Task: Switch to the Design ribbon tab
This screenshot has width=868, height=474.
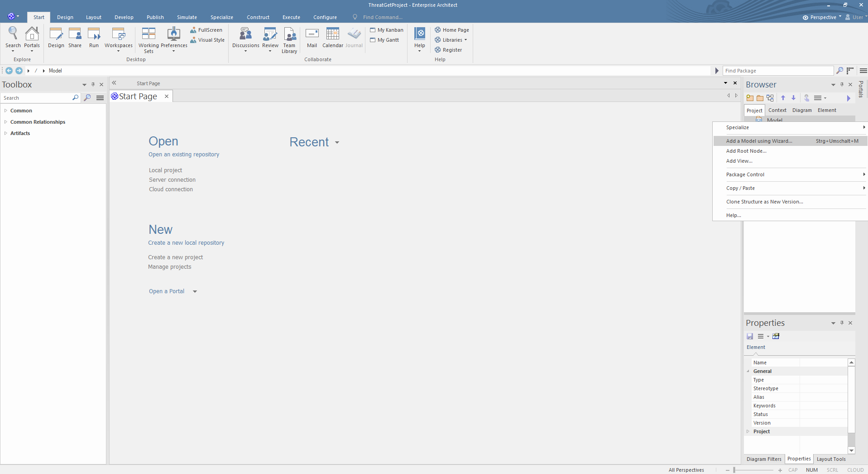Action: (65, 17)
